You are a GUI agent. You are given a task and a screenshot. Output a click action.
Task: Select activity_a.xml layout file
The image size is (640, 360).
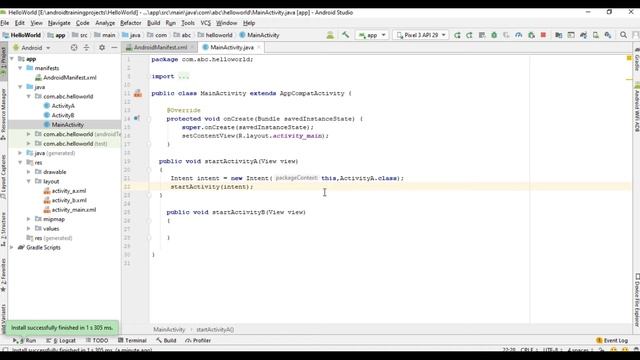69,191
